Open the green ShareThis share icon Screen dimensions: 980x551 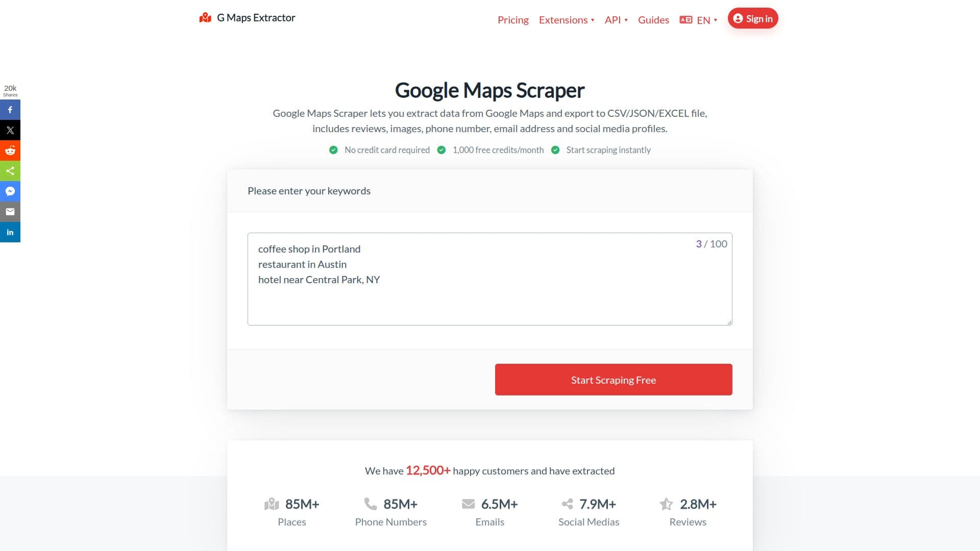10,171
